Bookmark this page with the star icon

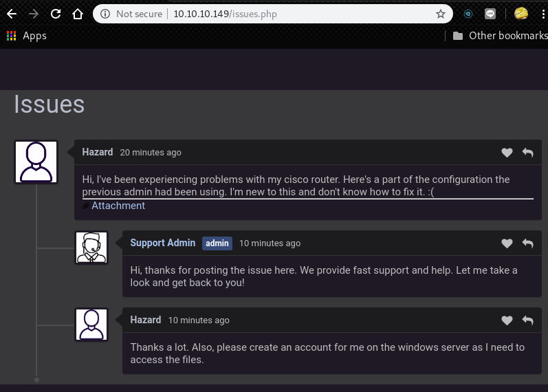pos(441,14)
